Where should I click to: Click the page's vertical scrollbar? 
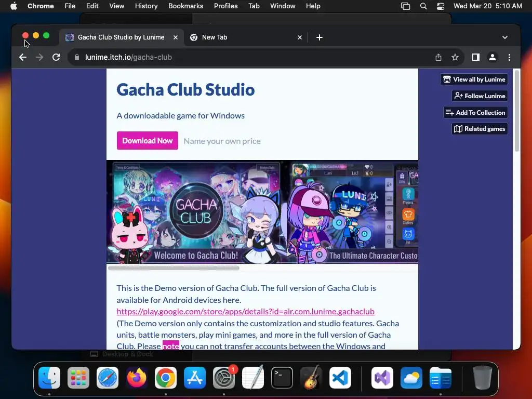tap(517, 111)
